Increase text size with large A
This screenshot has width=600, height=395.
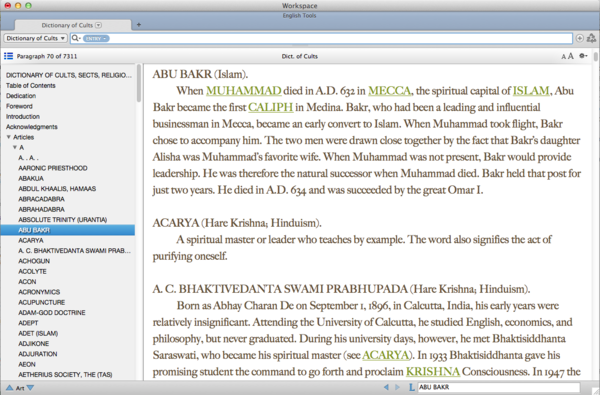(571, 56)
